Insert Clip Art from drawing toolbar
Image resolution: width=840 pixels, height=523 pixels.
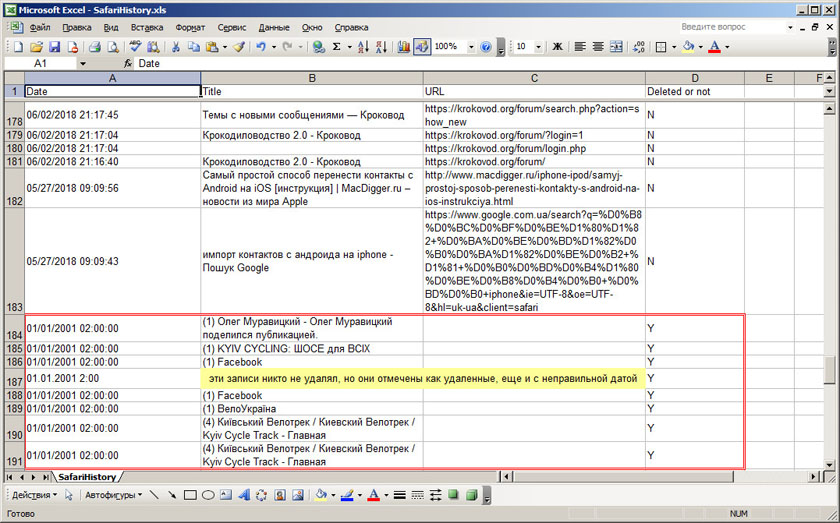(280, 495)
